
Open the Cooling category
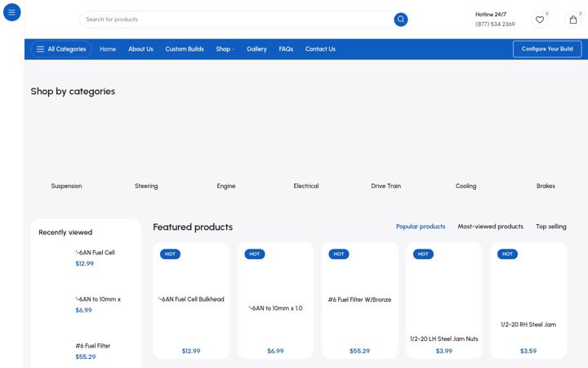click(x=465, y=186)
